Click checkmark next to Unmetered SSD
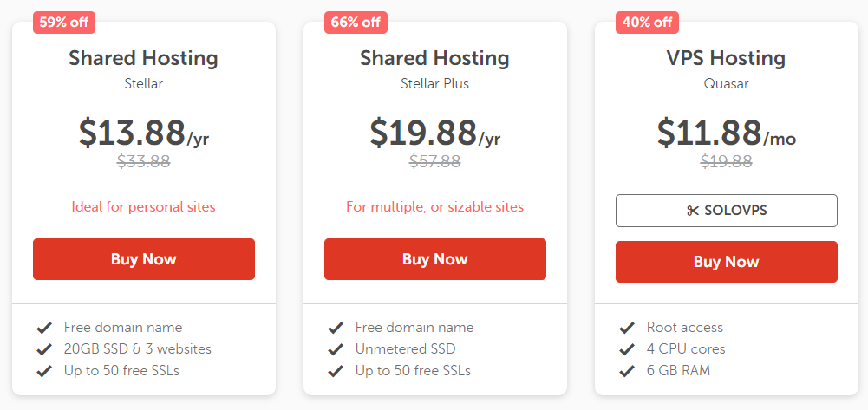The width and height of the screenshot is (868, 410). 336,349
